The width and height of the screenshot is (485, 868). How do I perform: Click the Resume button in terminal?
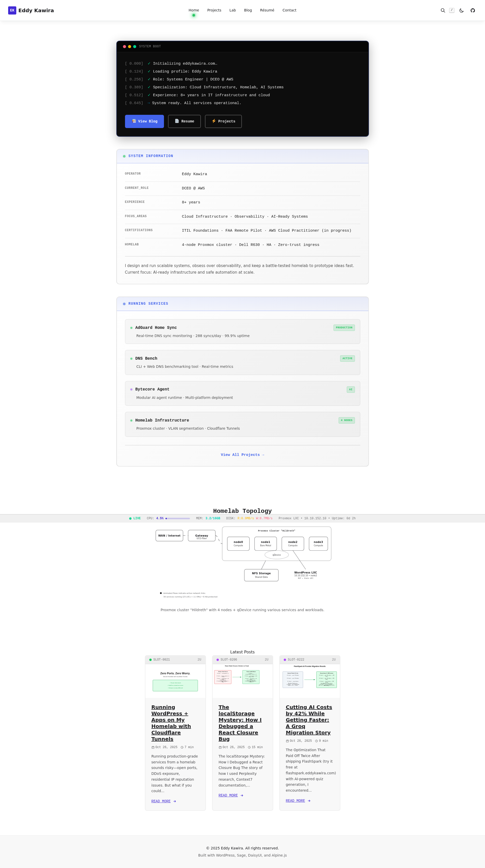184,121
